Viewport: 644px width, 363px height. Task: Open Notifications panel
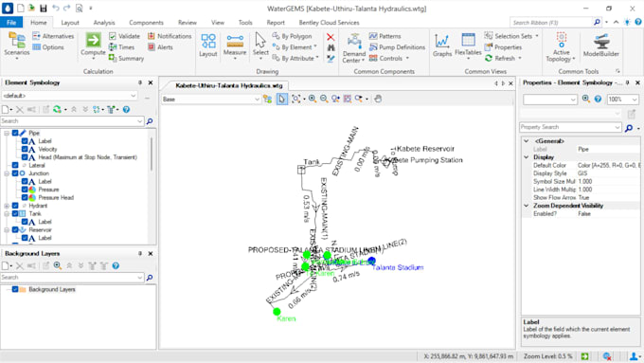tap(170, 36)
